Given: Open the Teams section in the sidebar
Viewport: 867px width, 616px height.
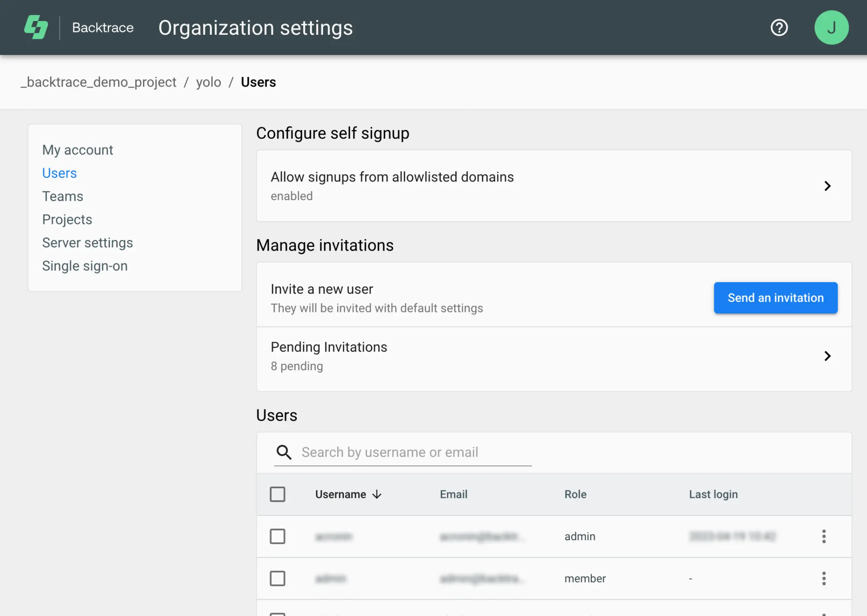Looking at the screenshot, I should pos(63,196).
